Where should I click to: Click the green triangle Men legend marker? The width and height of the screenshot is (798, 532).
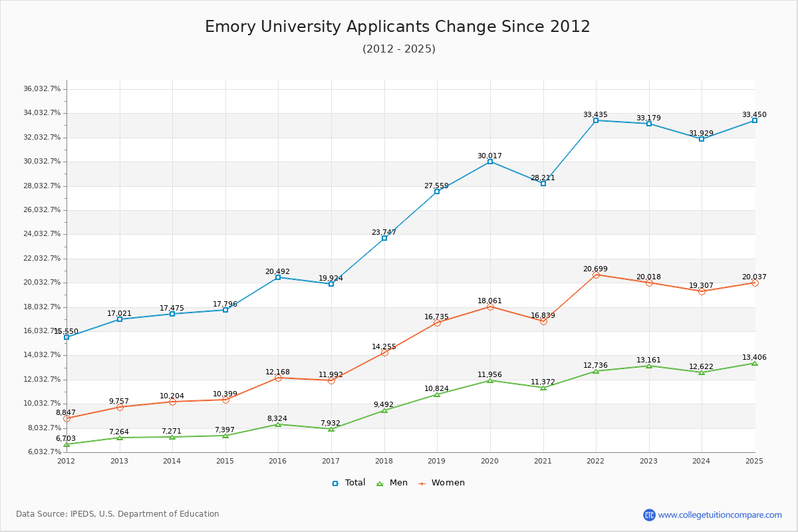click(380, 483)
